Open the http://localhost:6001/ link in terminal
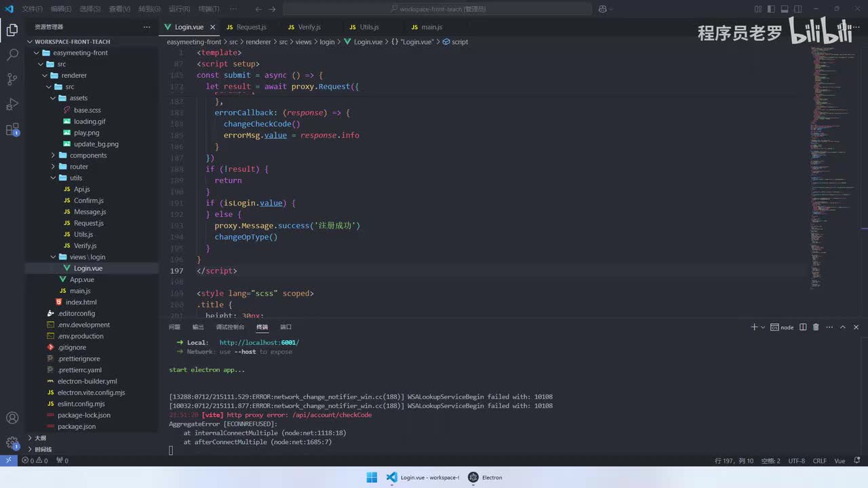 click(259, 342)
